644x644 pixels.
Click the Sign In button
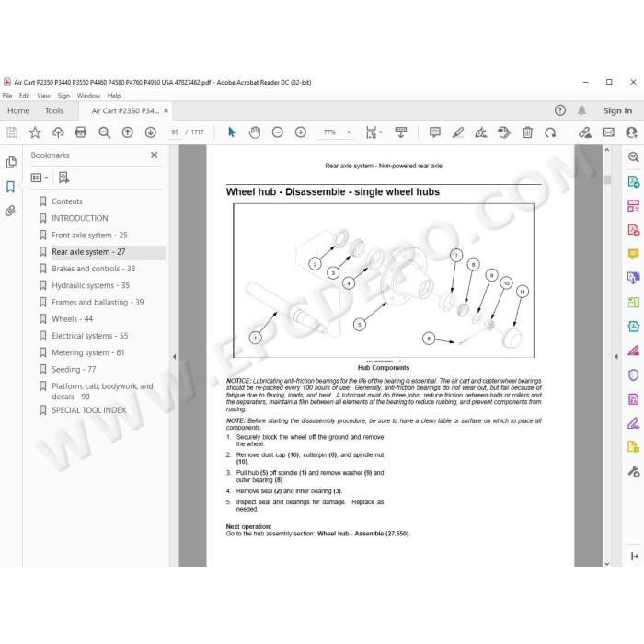617,110
